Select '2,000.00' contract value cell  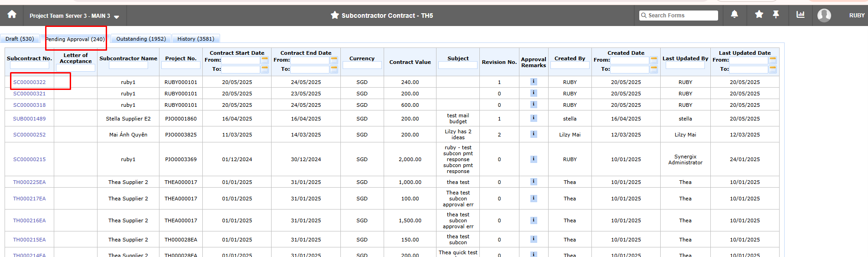(410, 159)
